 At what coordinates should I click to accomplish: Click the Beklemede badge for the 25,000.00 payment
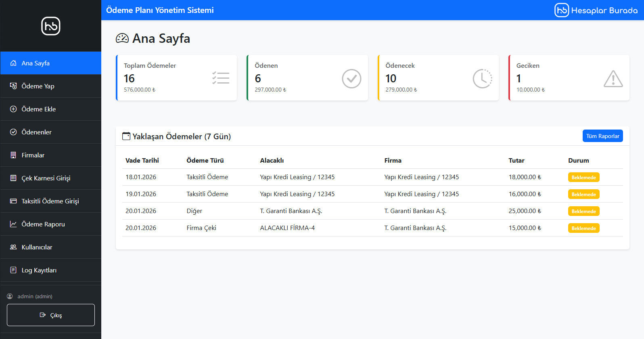(583, 211)
